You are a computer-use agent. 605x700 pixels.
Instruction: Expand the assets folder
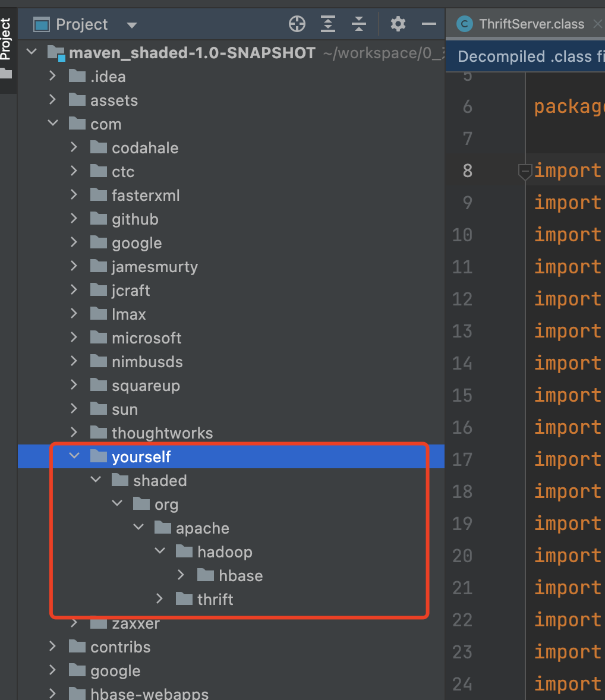53,99
